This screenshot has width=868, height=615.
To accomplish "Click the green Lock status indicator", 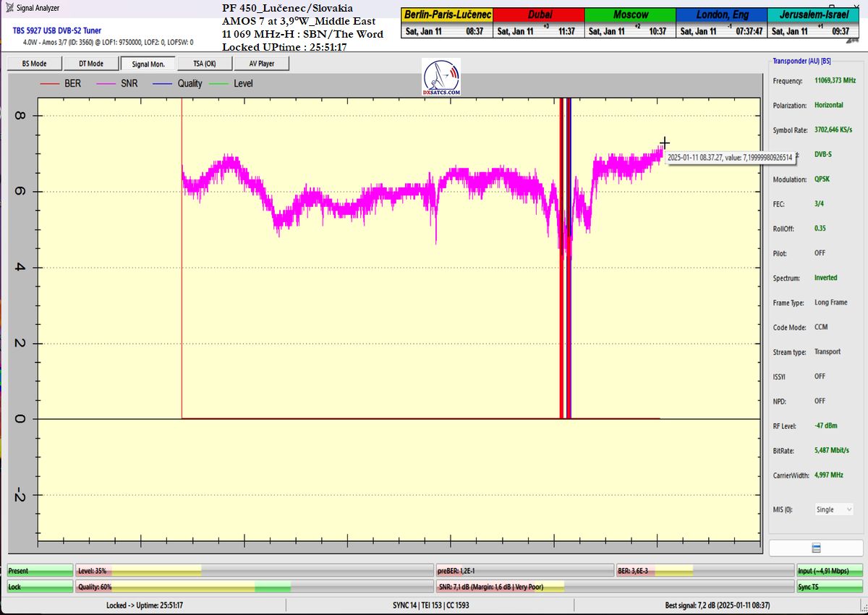I will coord(40,587).
